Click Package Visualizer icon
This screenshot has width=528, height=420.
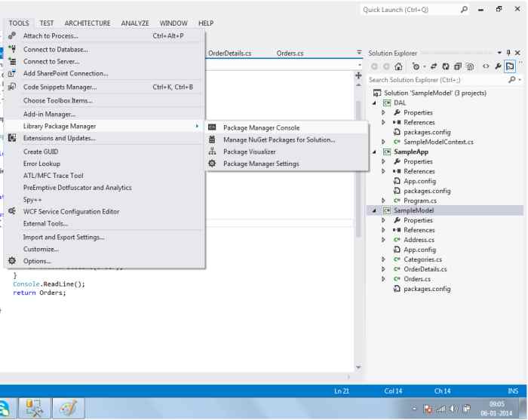click(x=212, y=152)
